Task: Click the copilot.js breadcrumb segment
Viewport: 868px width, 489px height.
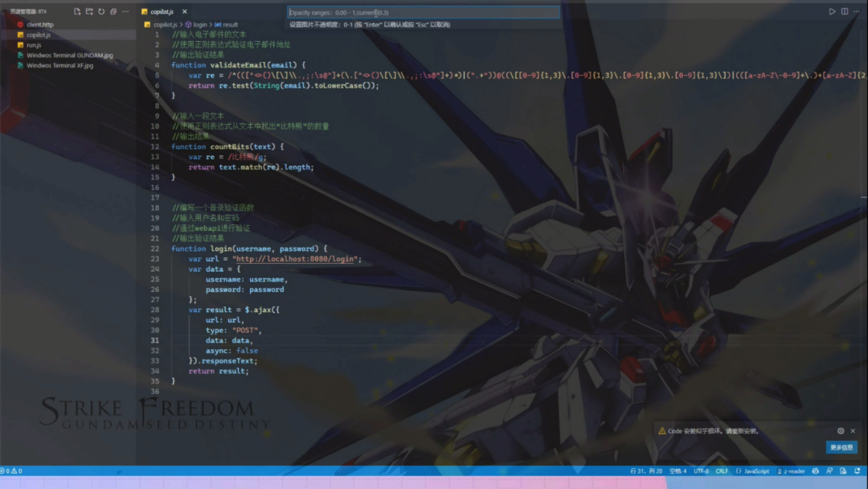Action: click(165, 24)
